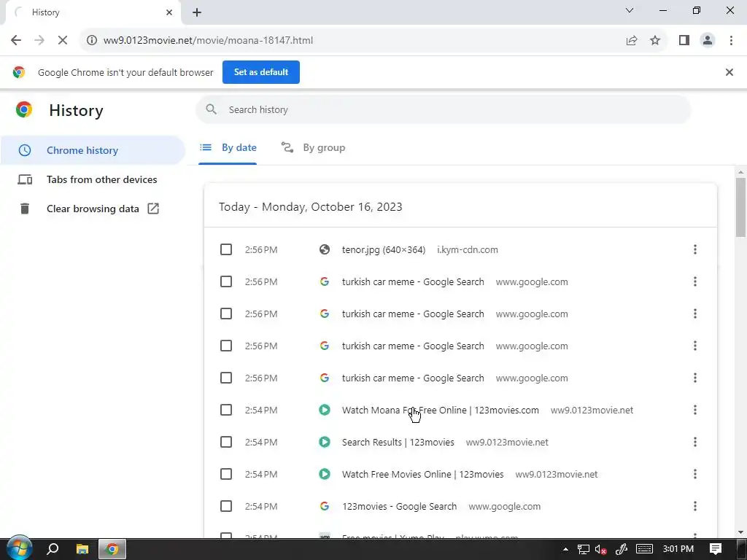Check the Watch Free Movies Online entry

tap(226, 474)
